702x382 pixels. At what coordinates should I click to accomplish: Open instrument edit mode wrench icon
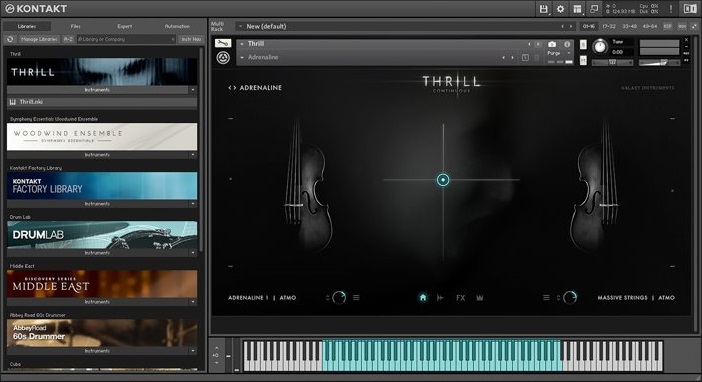pos(223,43)
